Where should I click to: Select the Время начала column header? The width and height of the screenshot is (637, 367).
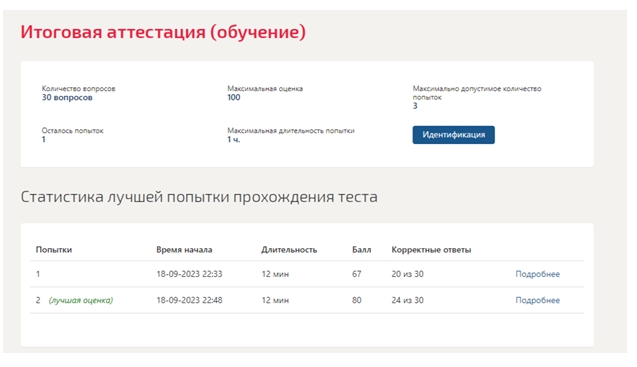pos(184,250)
